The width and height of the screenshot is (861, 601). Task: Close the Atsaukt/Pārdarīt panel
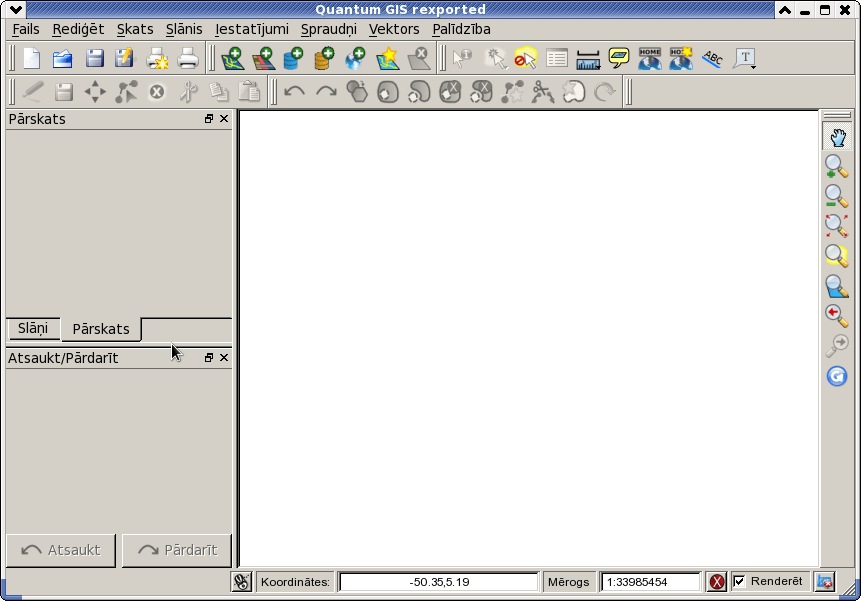point(224,357)
